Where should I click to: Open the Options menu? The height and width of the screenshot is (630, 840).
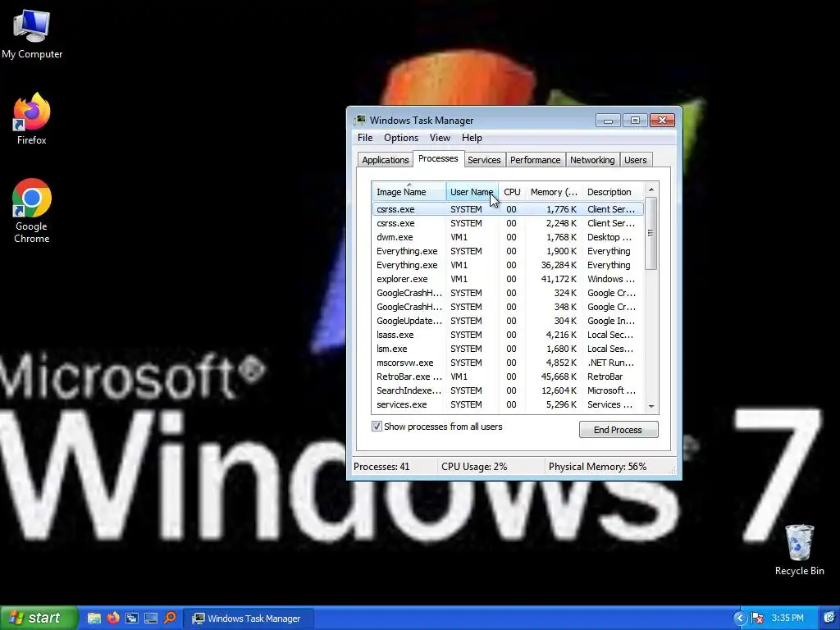(x=400, y=138)
